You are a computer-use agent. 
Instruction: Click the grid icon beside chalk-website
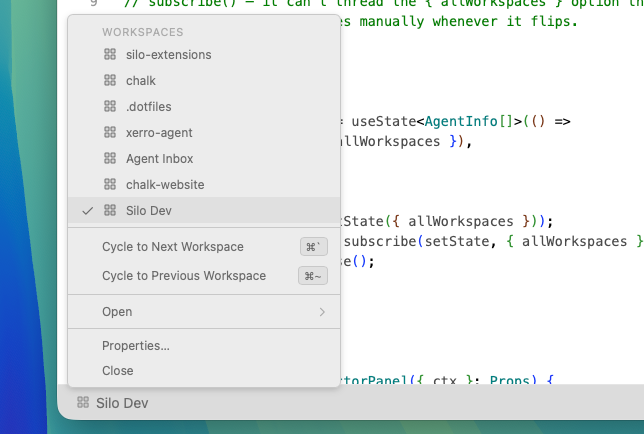point(110,184)
